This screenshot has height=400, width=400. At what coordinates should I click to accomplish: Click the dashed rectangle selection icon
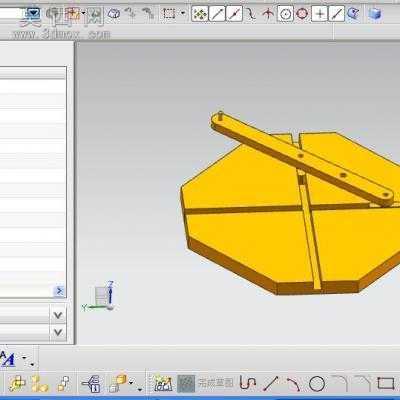coord(168,14)
